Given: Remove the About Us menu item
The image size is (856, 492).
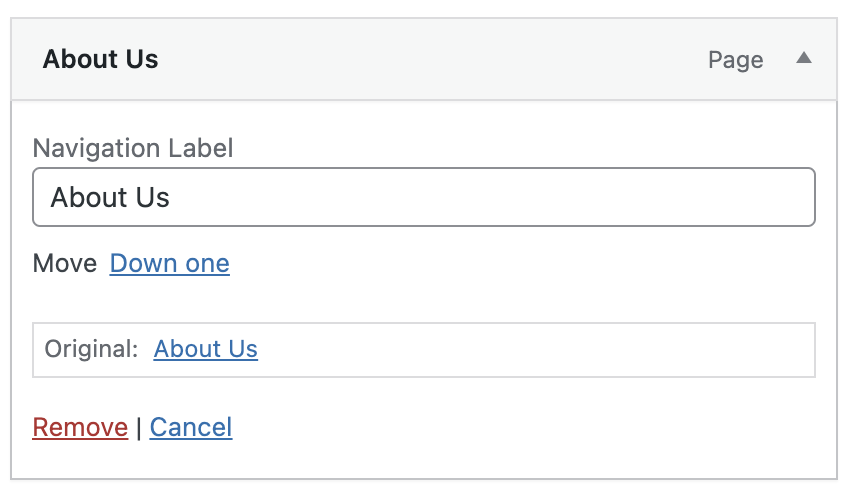Looking at the screenshot, I should [80, 428].
